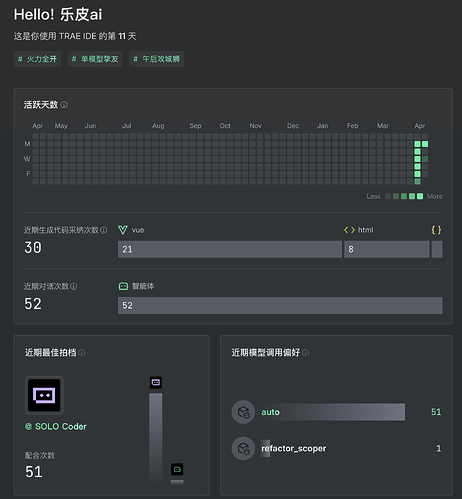Click the More legend label
Screen dimensions: 462x499
(x=435, y=196)
